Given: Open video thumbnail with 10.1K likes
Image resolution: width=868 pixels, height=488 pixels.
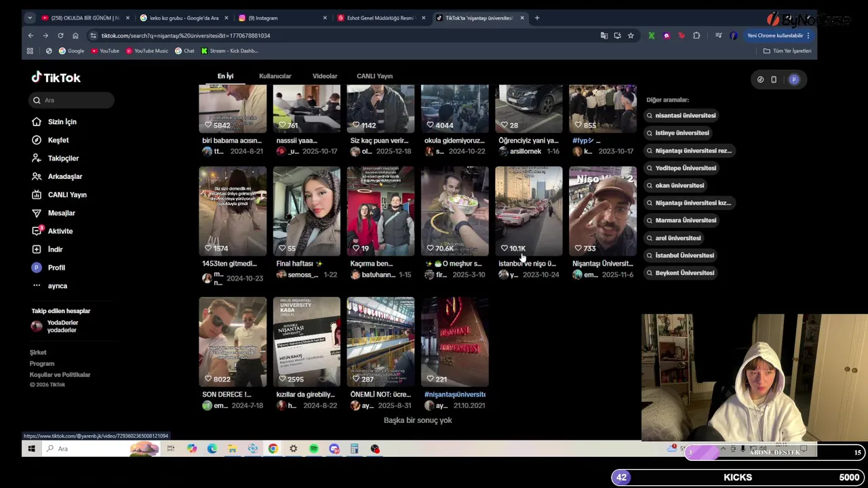Looking at the screenshot, I should click(528, 211).
